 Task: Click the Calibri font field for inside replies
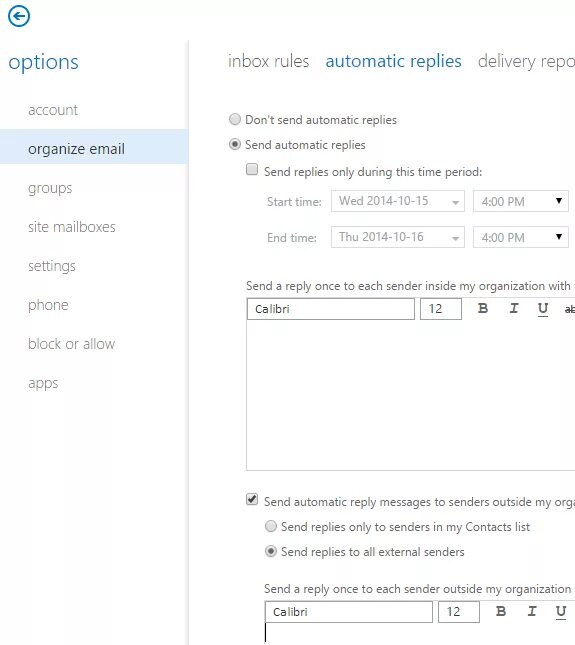pyautogui.click(x=331, y=309)
